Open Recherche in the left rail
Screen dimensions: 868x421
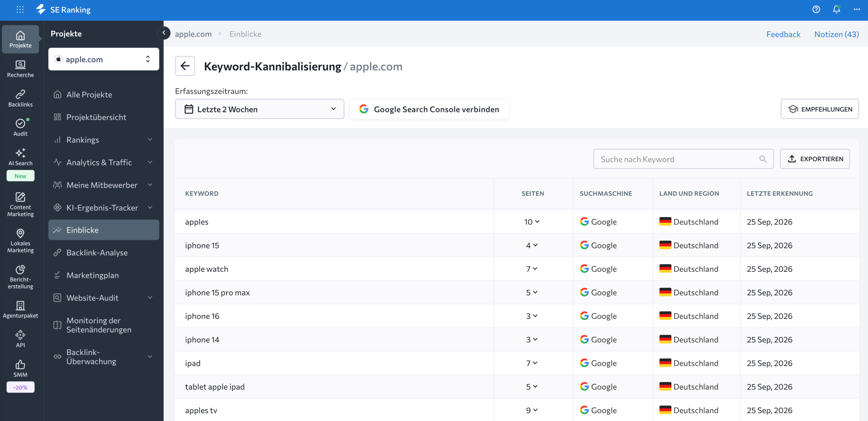(x=20, y=69)
